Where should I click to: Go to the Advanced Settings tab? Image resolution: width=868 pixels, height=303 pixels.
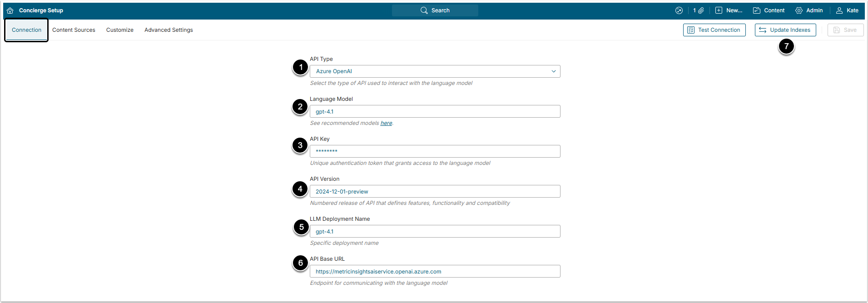[169, 30]
